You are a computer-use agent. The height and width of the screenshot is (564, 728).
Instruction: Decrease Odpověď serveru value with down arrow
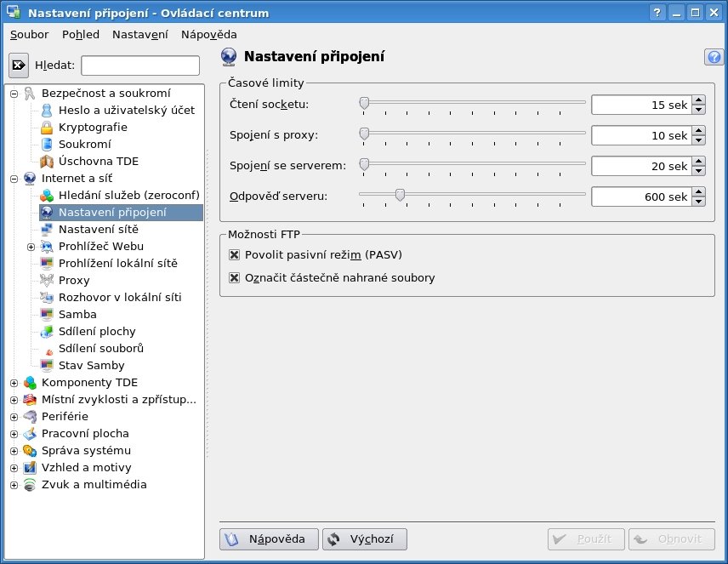(699, 202)
